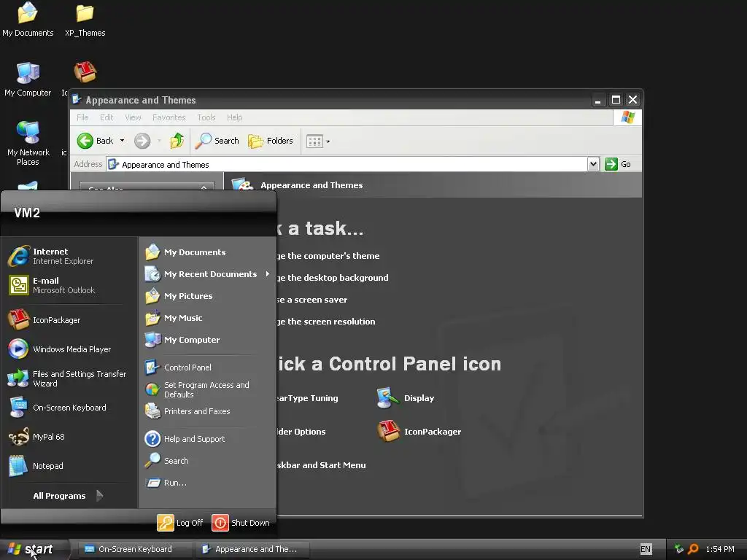Open Help and Support

coord(185,438)
